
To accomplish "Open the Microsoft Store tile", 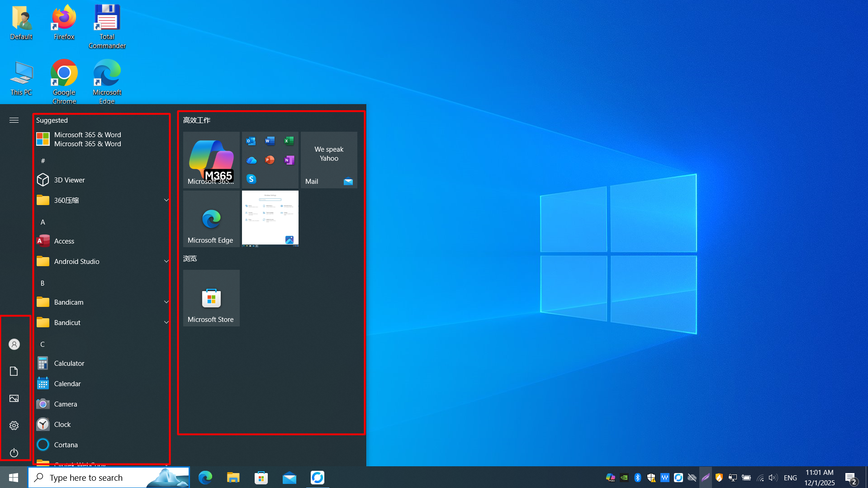I will point(211,298).
